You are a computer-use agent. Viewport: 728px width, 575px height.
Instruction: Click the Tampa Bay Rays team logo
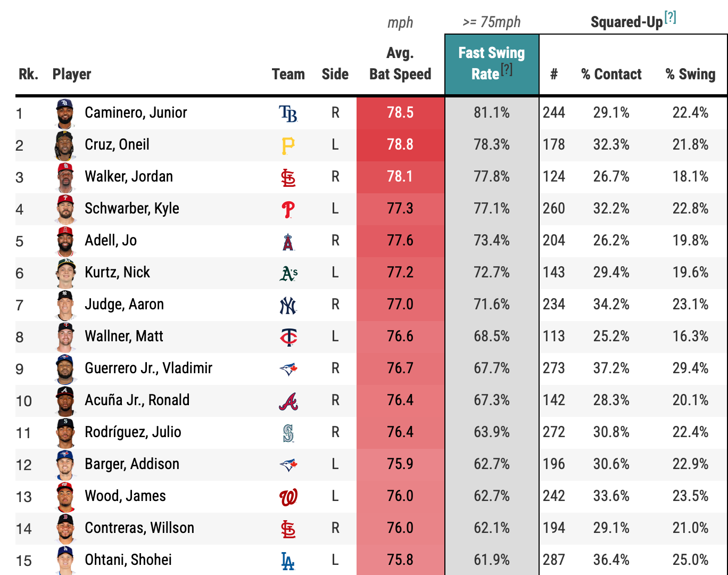pos(288,113)
